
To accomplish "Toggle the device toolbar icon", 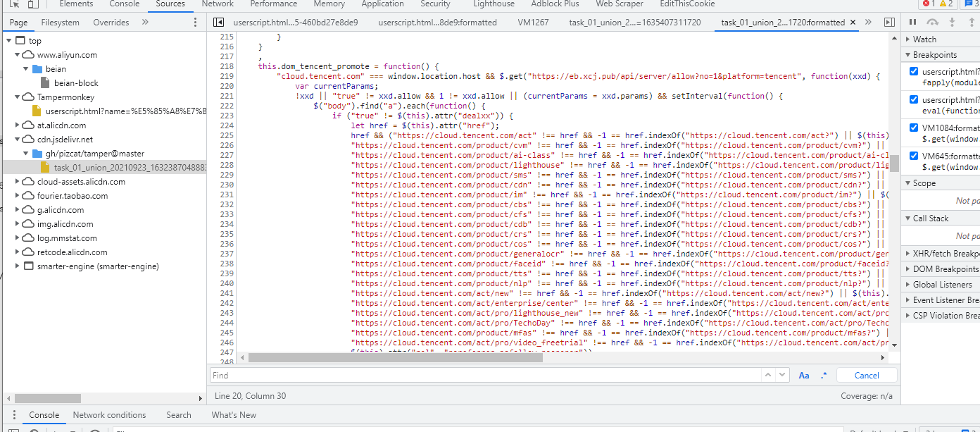I will point(34,4).
